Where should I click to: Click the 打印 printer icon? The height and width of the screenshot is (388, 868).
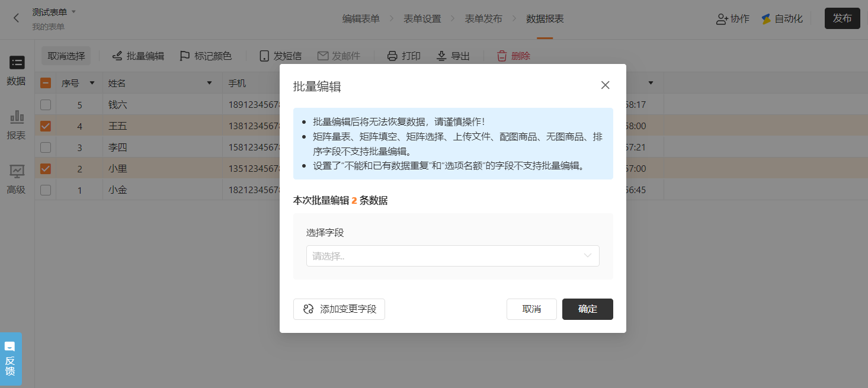click(392, 56)
